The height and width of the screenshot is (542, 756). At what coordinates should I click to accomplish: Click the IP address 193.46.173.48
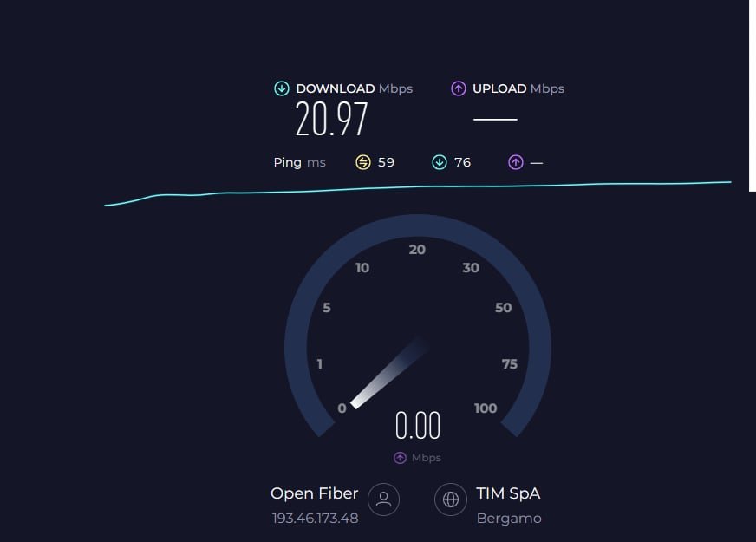tap(316, 519)
